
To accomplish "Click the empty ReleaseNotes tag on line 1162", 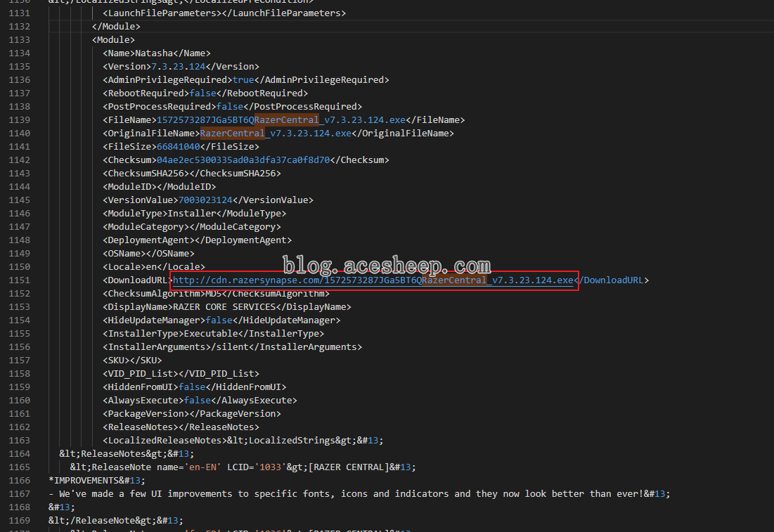I will 181,427.
